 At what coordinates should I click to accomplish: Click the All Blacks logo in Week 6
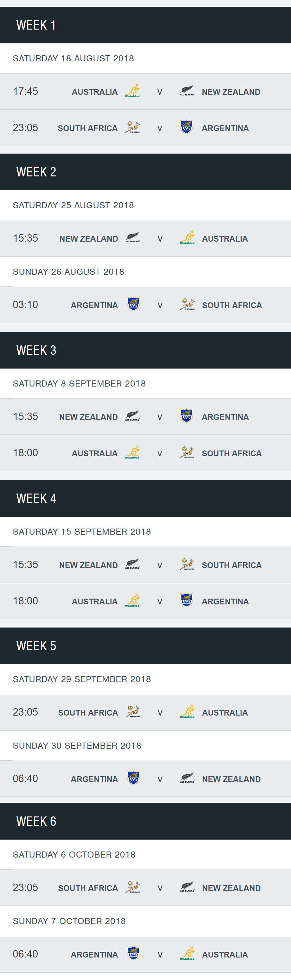click(x=187, y=887)
